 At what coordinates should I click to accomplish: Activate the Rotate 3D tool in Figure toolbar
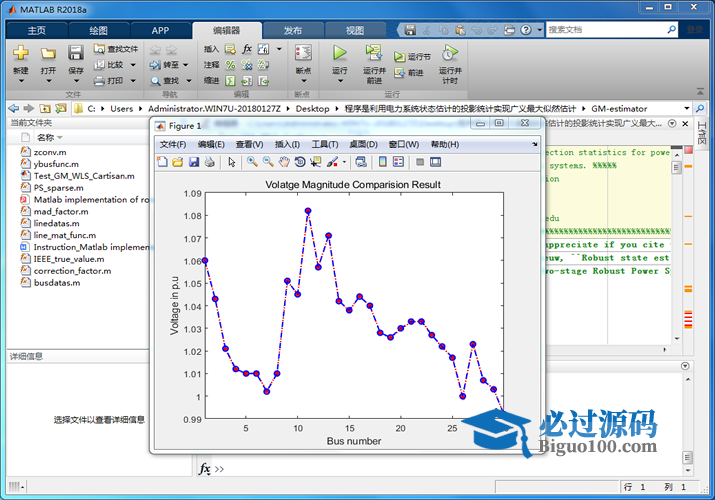click(x=300, y=162)
